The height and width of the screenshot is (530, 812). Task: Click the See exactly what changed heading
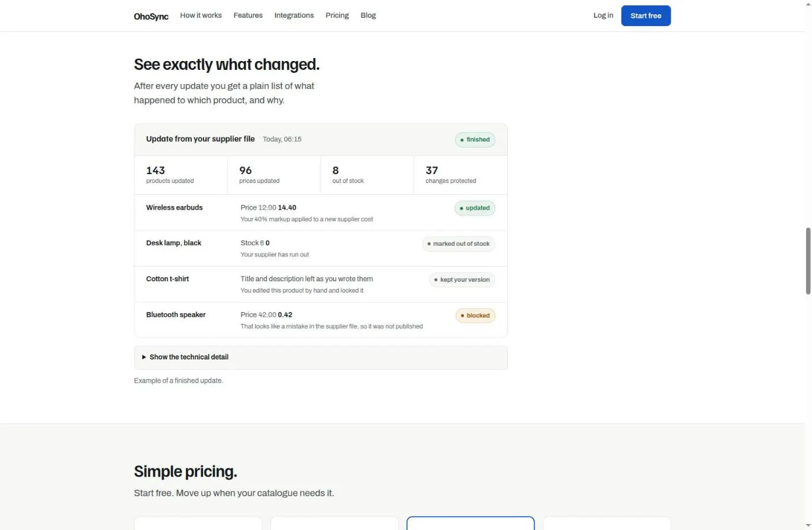[227, 64]
